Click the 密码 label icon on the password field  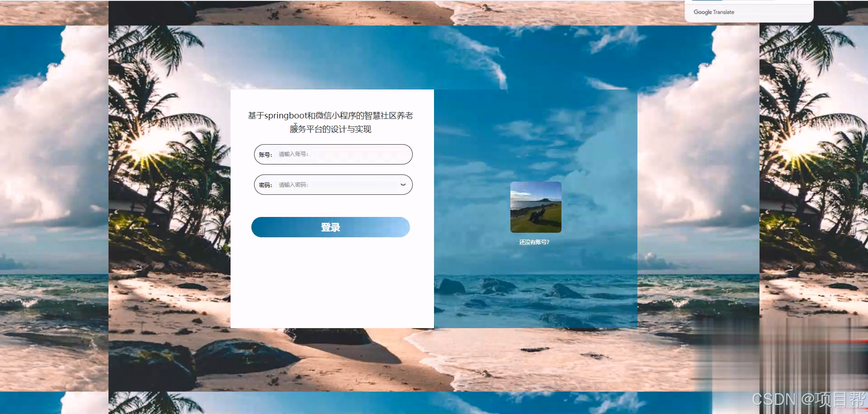click(x=265, y=184)
